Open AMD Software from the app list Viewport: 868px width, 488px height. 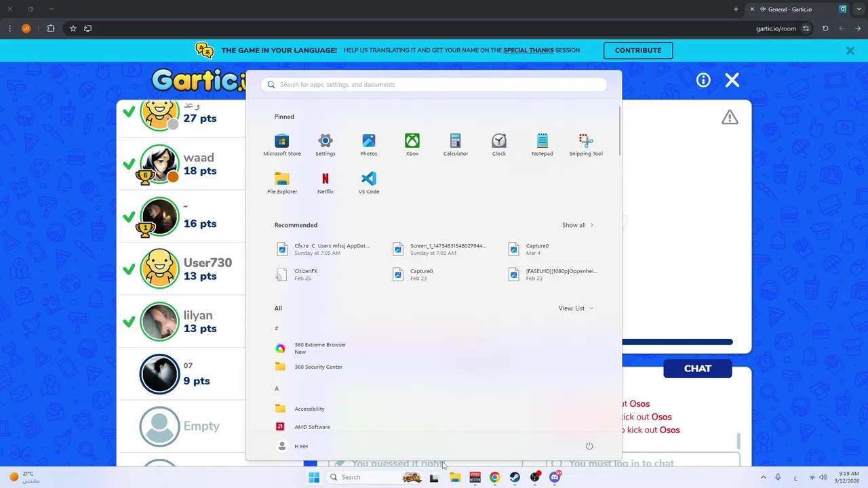coord(302,427)
